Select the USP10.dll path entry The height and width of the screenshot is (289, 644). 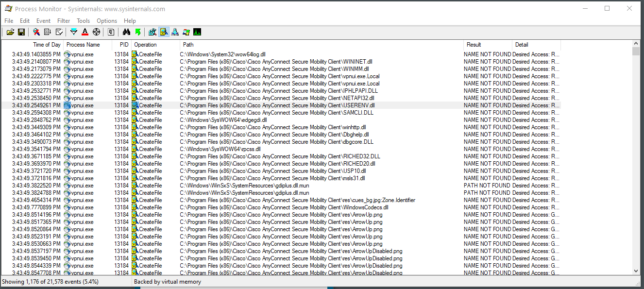click(273, 171)
